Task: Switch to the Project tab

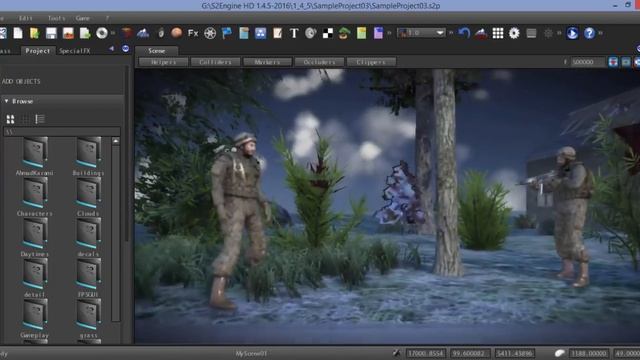Action: click(x=38, y=51)
